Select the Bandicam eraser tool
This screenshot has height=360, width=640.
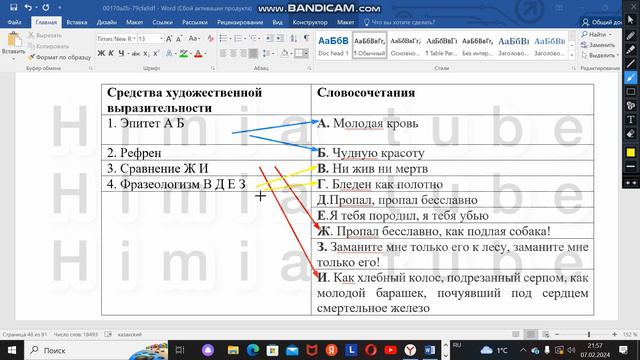pyautogui.click(x=631, y=133)
